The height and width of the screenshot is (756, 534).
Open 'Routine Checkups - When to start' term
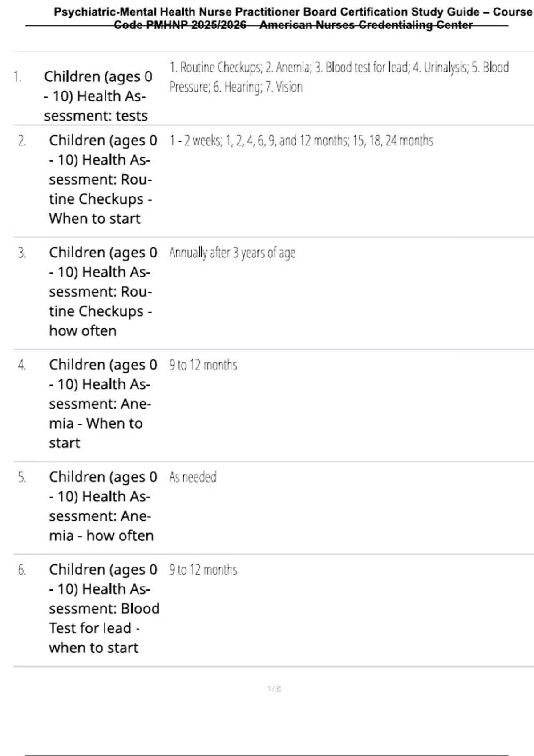[103, 179]
